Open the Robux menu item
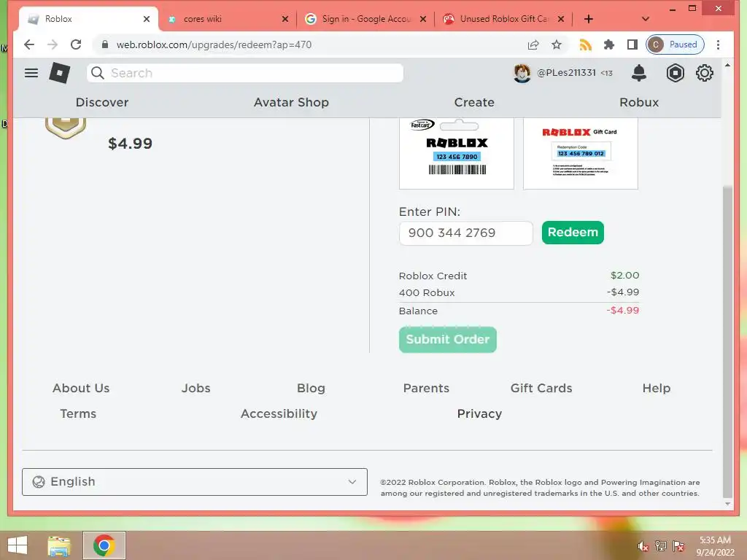This screenshot has height=560, width=747. pyautogui.click(x=639, y=102)
